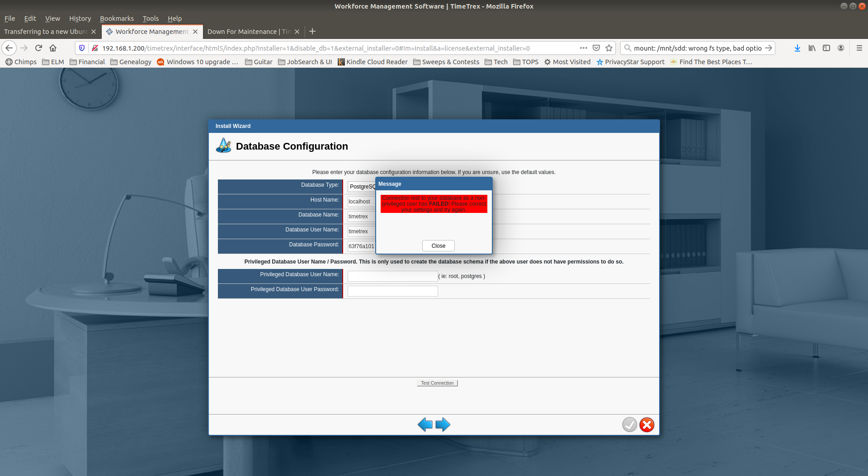The width and height of the screenshot is (868, 476).
Task: Click the gray checkmark done icon
Action: pos(629,424)
